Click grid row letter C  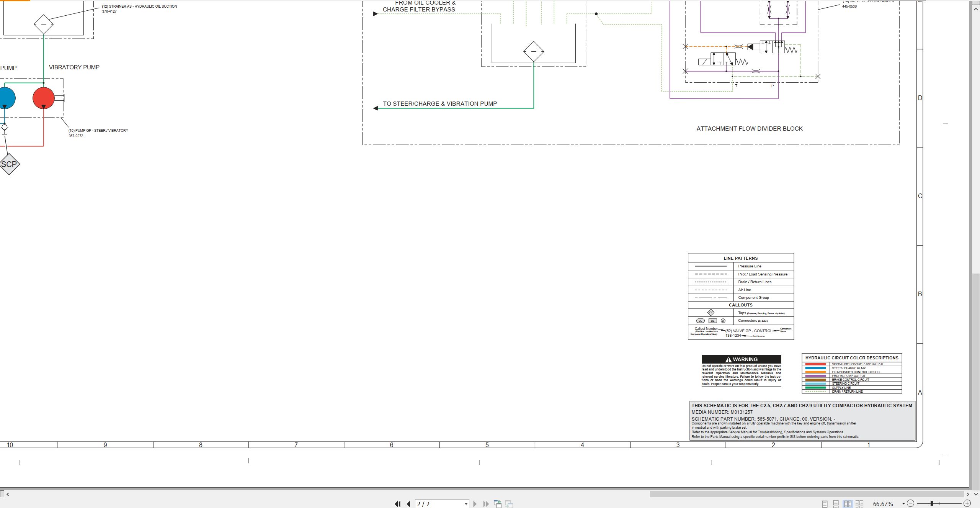[x=920, y=196]
